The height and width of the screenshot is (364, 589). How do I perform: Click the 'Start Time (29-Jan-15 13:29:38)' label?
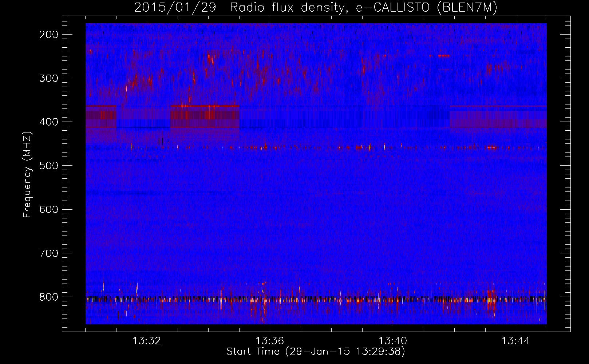coord(316,352)
